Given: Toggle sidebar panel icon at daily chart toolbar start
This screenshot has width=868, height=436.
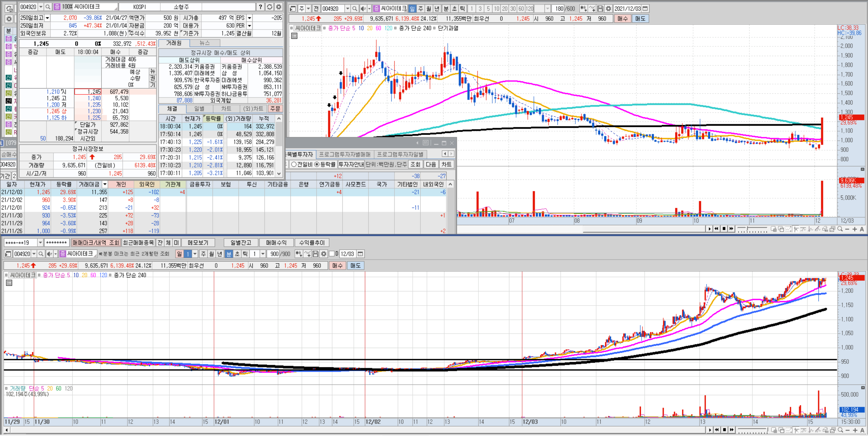Looking at the screenshot, I should (x=293, y=9).
